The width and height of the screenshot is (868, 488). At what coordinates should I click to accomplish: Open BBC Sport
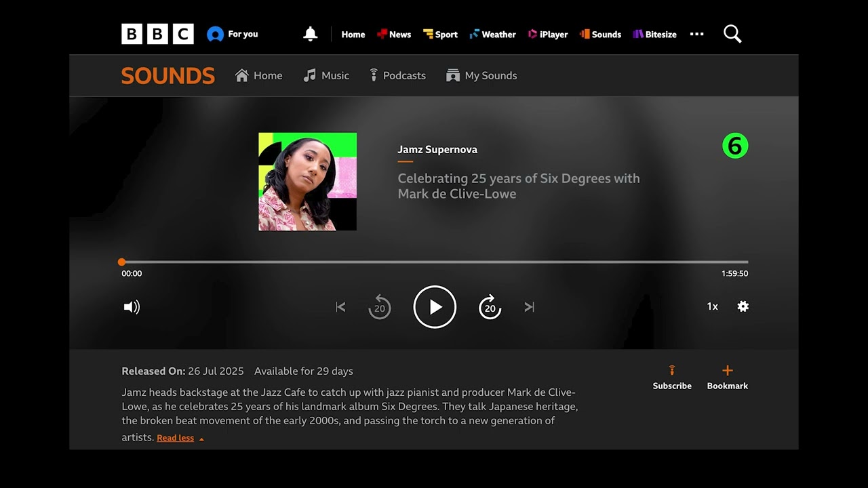tap(440, 35)
